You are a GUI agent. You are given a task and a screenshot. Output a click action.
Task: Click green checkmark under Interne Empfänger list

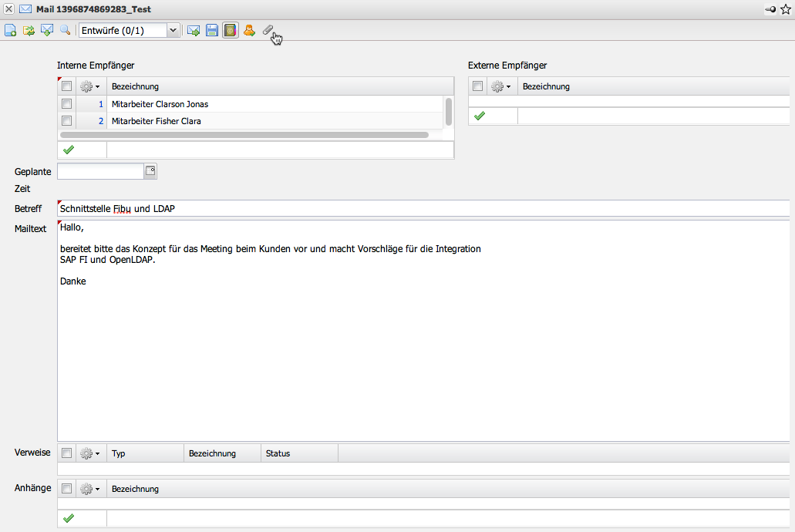point(68,150)
